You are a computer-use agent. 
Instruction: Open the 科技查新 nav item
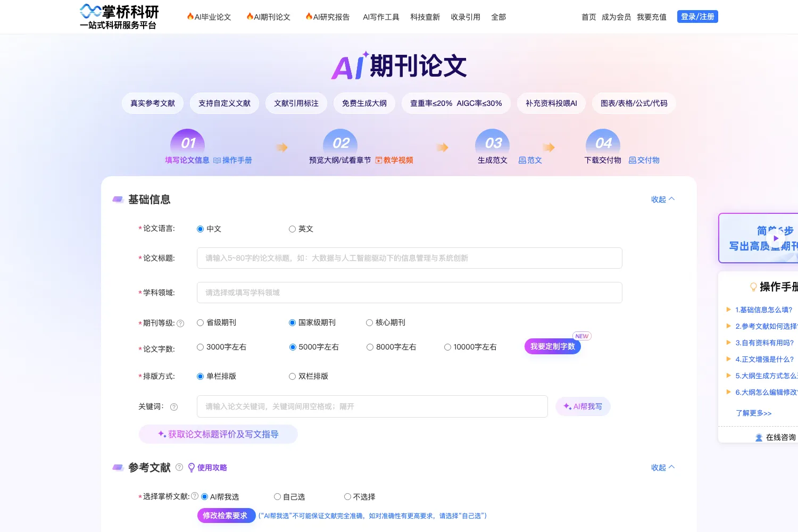(425, 17)
